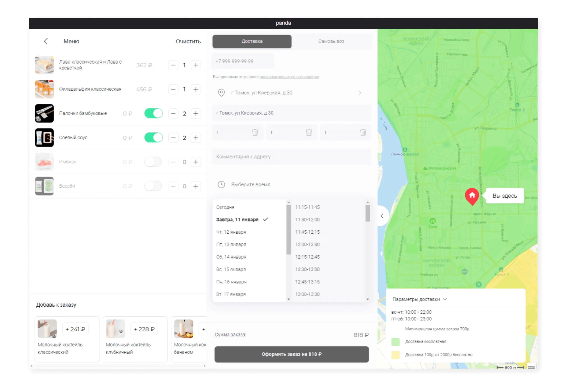
Task: Open the пользовательского соглашения link
Action: tap(289, 77)
